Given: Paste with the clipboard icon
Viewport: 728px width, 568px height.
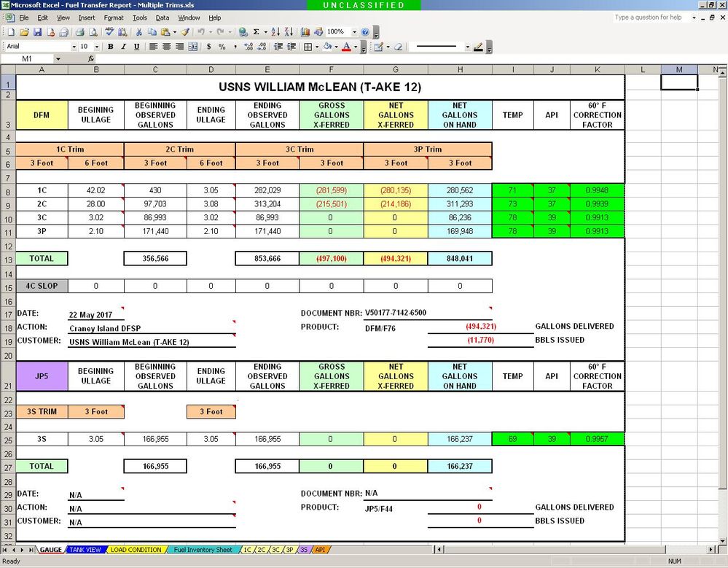Looking at the screenshot, I should 165,32.
